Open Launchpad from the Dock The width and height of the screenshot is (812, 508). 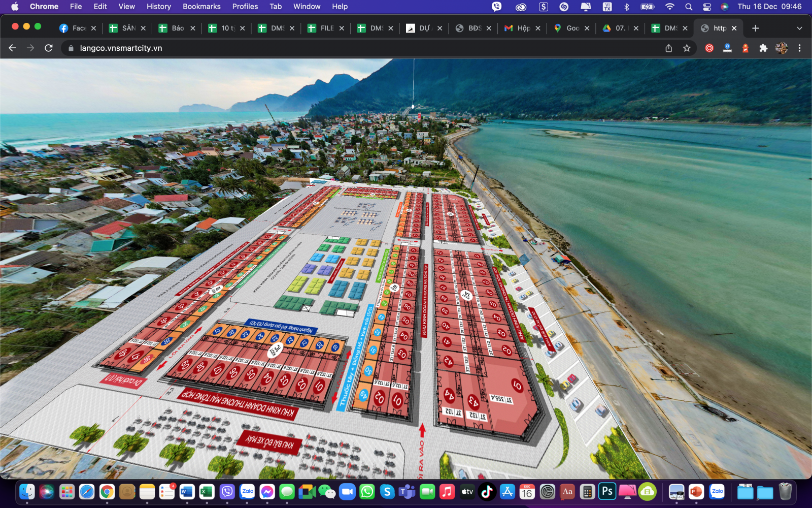(x=67, y=491)
